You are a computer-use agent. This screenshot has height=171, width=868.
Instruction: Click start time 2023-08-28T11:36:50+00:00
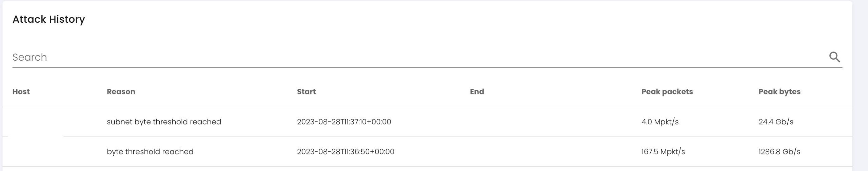tap(346, 152)
